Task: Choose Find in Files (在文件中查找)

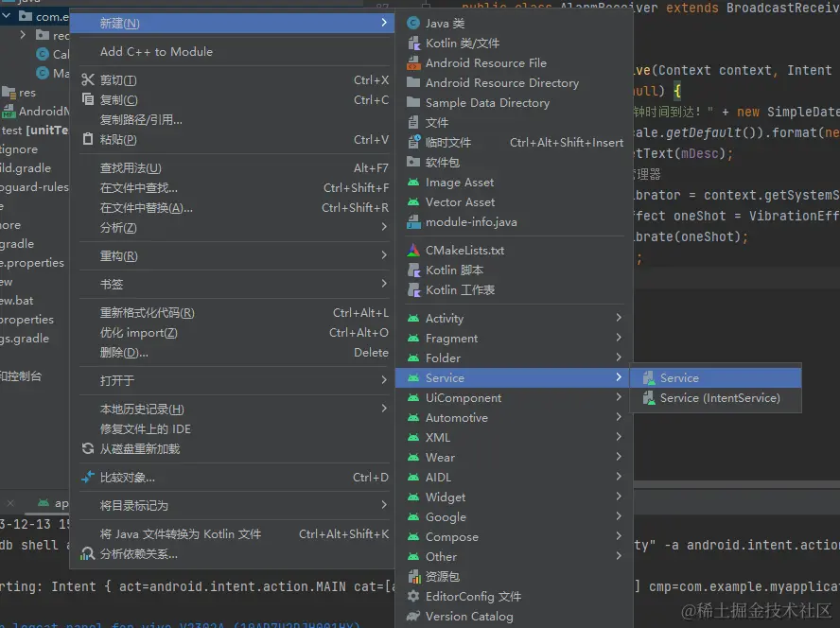Action: 233,188
